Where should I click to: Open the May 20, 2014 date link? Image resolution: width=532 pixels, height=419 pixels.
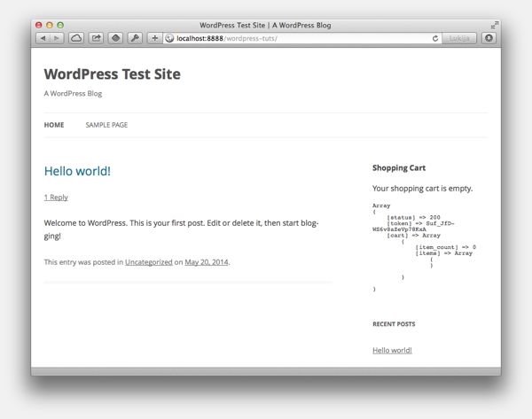point(207,262)
